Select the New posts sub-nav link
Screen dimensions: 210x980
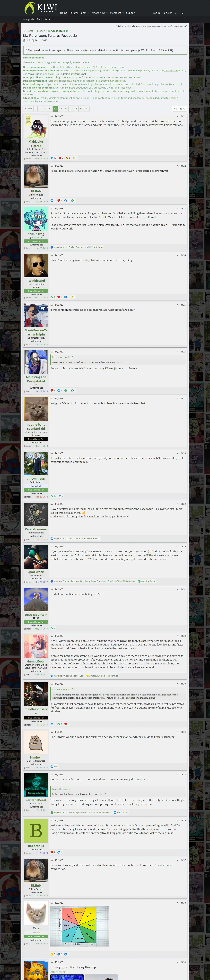click(x=28, y=19)
